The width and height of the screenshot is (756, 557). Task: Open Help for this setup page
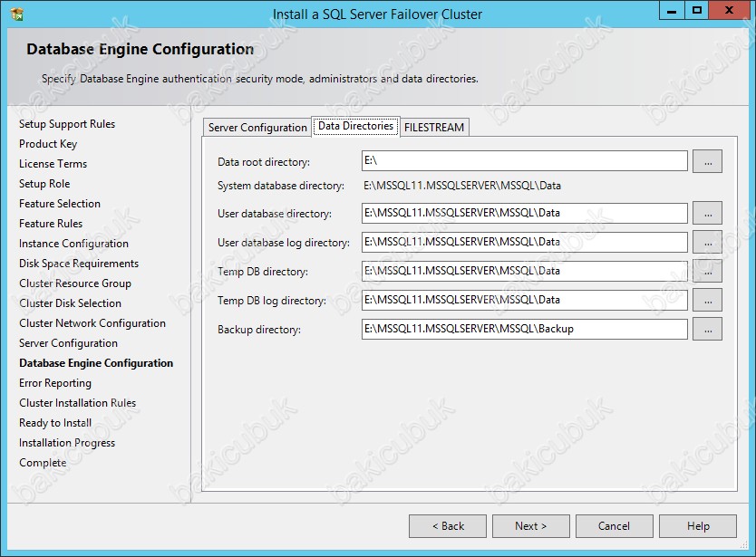pyautogui.click(x=698, y=525)
